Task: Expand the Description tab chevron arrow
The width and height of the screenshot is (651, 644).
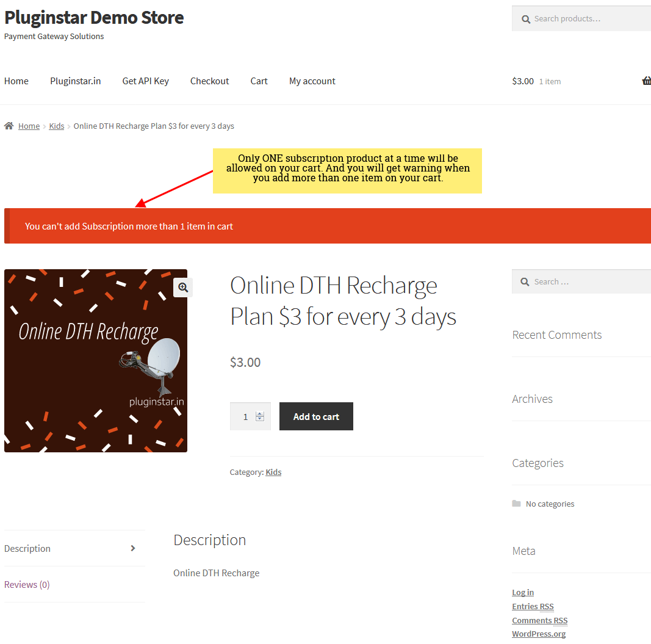Action: [133, 548]
